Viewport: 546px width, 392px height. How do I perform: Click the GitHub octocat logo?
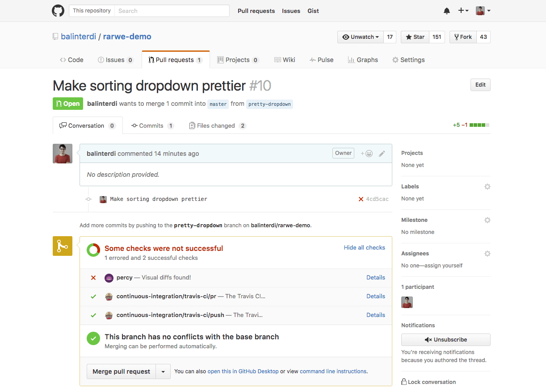(58, 10)
